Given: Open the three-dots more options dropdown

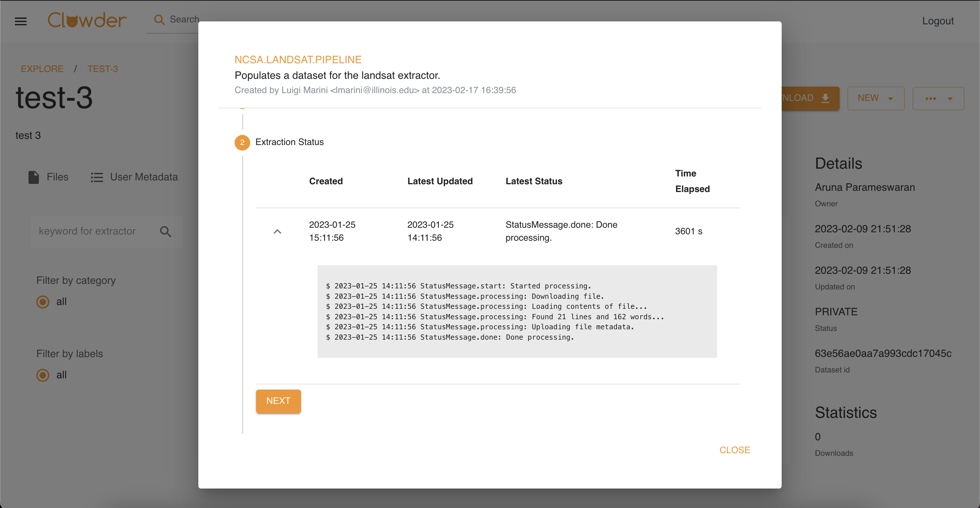Looking at the screenshot, I should 938,99.
